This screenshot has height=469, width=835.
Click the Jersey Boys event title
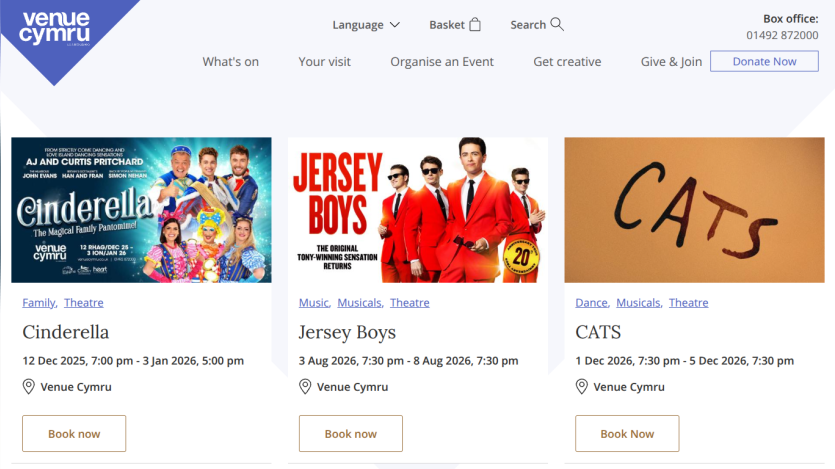tap(347, 332)
